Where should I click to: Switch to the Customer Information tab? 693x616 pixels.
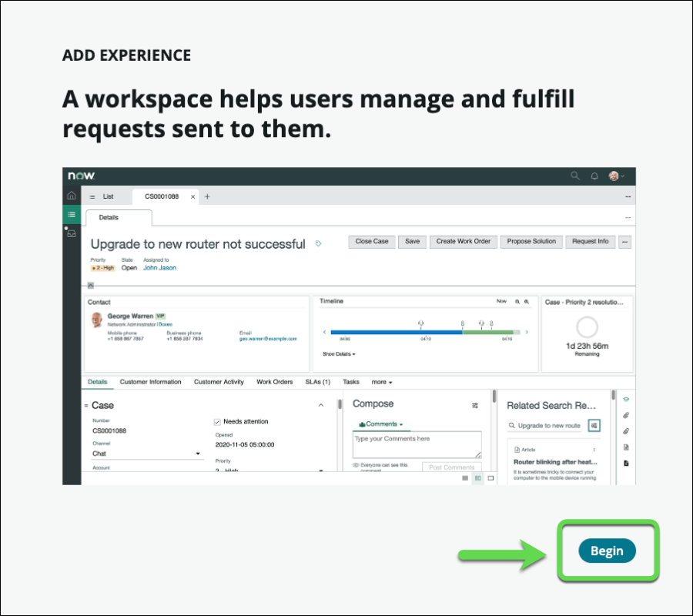pyautogui.click(x=151, y=382)
